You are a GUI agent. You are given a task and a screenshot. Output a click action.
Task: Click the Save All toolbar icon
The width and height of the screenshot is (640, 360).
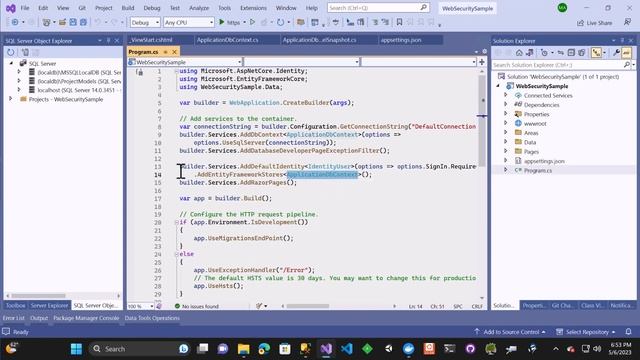(x=83, y=22)
